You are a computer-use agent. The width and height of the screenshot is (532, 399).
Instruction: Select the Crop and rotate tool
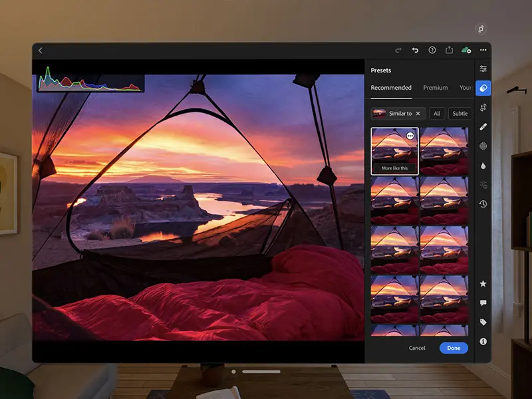(483, 107)
